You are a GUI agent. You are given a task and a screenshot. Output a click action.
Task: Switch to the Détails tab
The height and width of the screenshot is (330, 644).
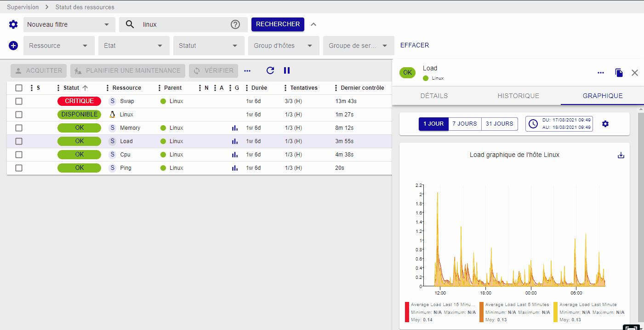434,96
